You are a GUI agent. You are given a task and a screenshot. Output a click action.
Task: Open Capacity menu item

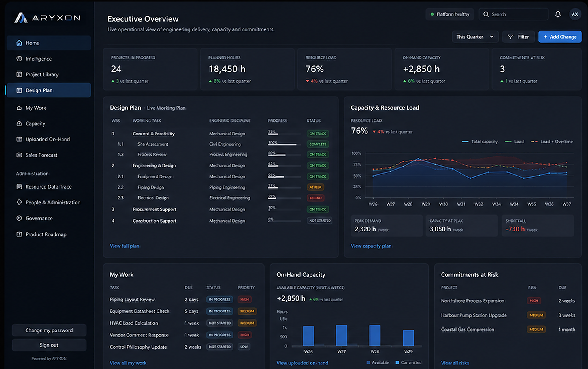coord(49,123)
